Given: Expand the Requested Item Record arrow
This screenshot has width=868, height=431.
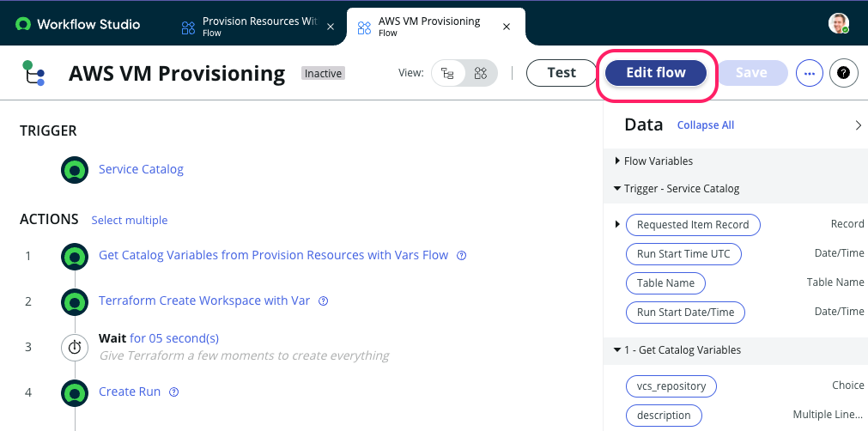Looking at the screenshot, I should coord(617,225).
